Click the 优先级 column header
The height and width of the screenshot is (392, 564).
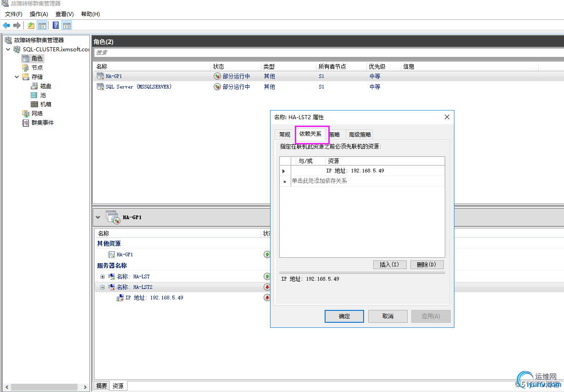point(384,66)
